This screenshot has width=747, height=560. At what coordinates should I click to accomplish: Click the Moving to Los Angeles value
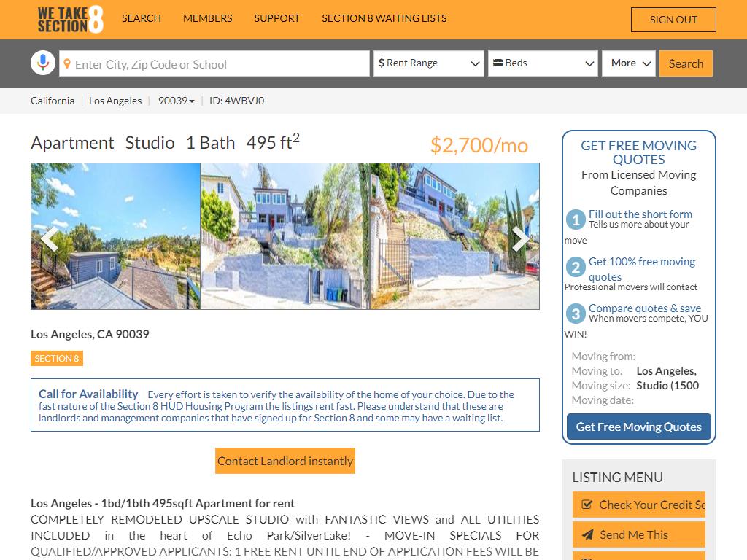[x=667, y=371]
